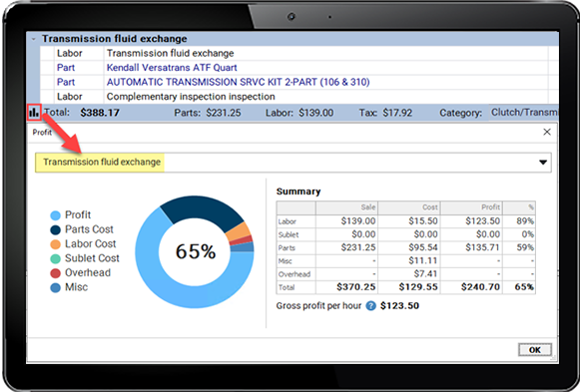Select Parts profit value $135.71 cell
Viewport: 580px width, 392px height.
click(x=471, y=247)
